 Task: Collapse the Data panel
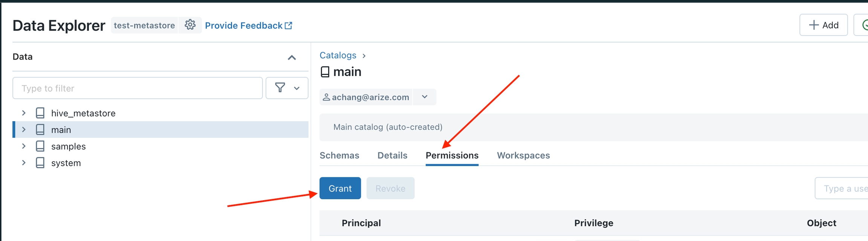[292, 57]
